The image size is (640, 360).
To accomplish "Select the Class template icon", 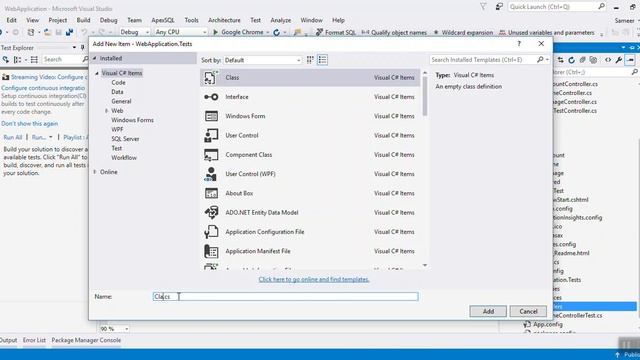I will (211, 78).
